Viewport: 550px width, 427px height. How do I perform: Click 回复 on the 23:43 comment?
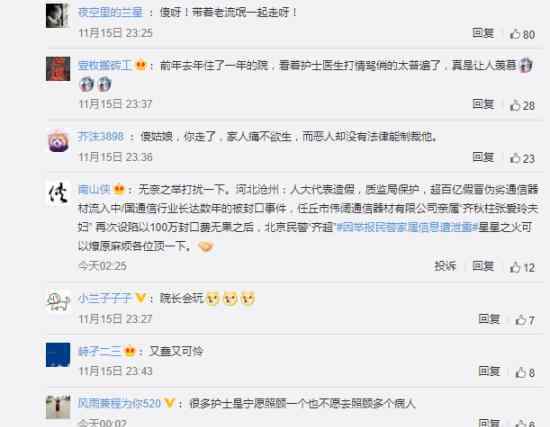[489, 371]
